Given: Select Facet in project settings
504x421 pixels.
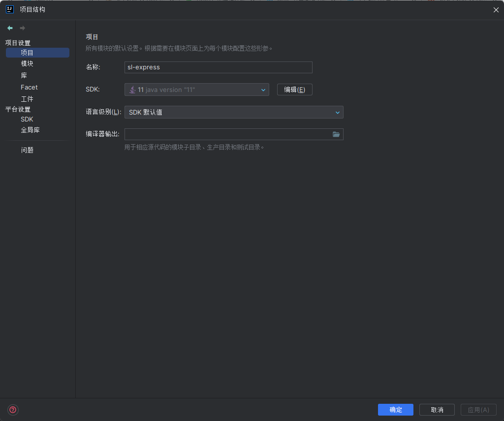Looking at the screenshot, I should (29, 87).
